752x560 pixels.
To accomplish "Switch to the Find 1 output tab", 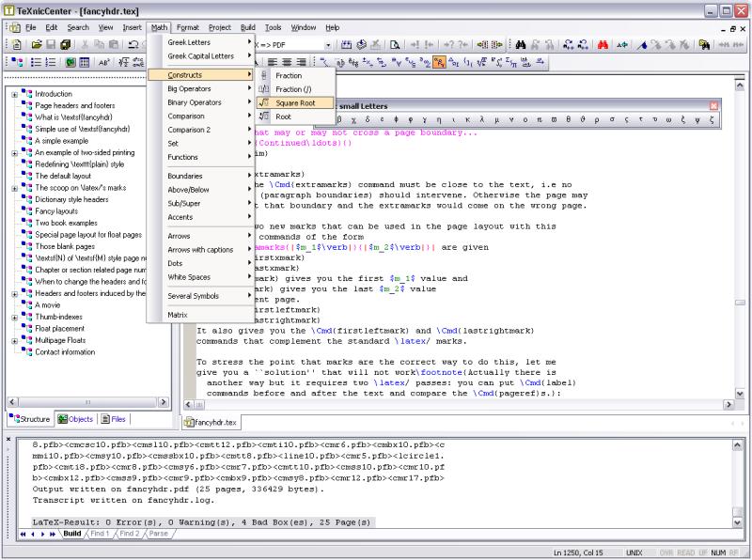I will pyautogui.click(x=101, y=533).
